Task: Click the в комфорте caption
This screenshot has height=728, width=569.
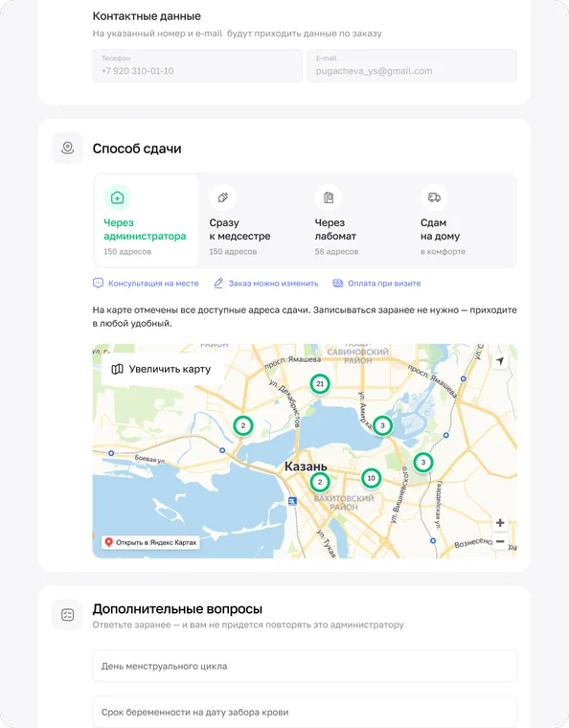Action: 443,252
